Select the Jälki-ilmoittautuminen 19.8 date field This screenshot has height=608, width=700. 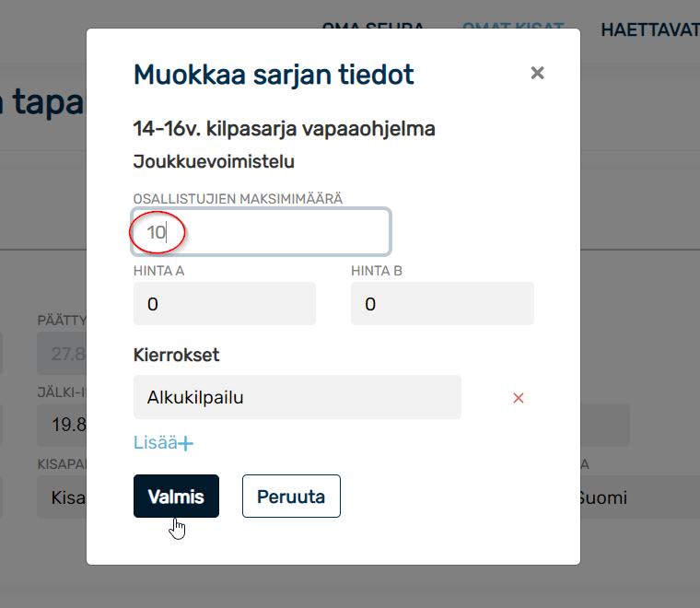(x=62, y=425)
